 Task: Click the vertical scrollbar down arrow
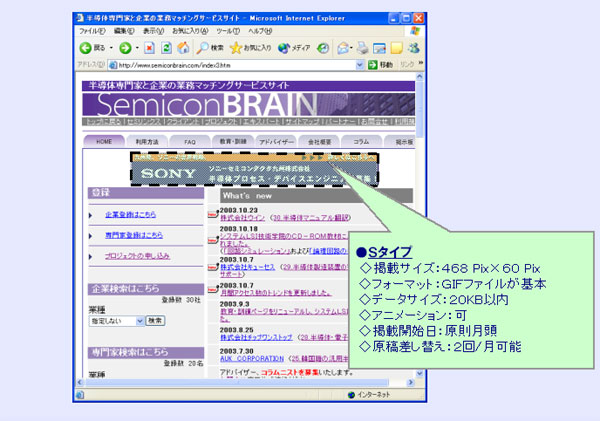coord(420,373)
